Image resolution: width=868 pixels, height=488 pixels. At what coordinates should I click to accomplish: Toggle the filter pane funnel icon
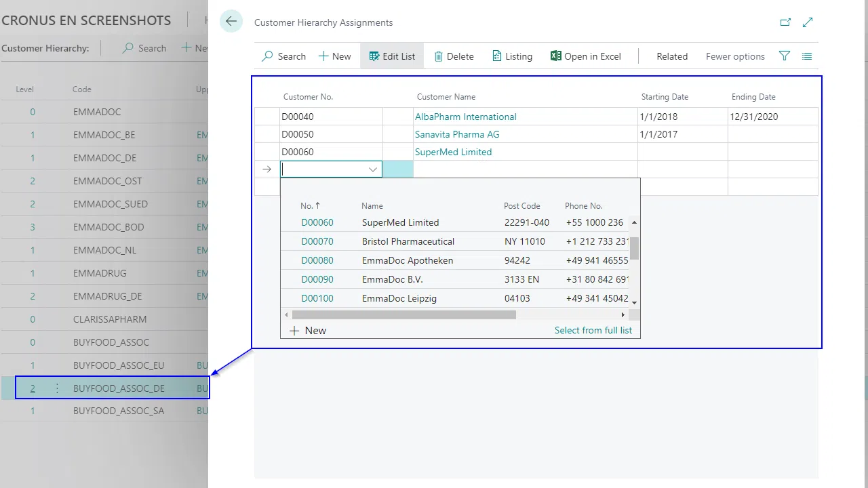click(x=785, y=56)
